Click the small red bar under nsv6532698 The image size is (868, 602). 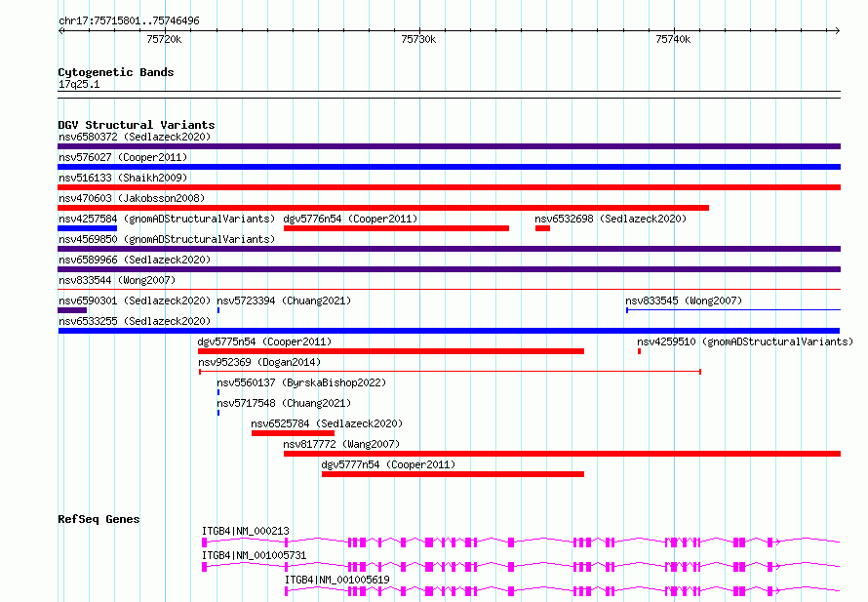tap(542, 228)
